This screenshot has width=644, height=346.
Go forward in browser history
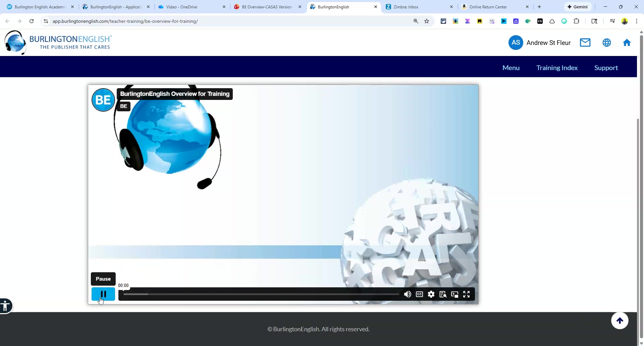(x=19, y=21)
